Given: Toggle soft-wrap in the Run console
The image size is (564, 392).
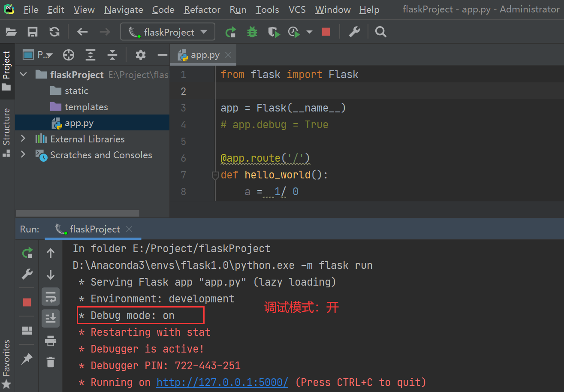Looking at the screenshot, I should pos(51,297).
